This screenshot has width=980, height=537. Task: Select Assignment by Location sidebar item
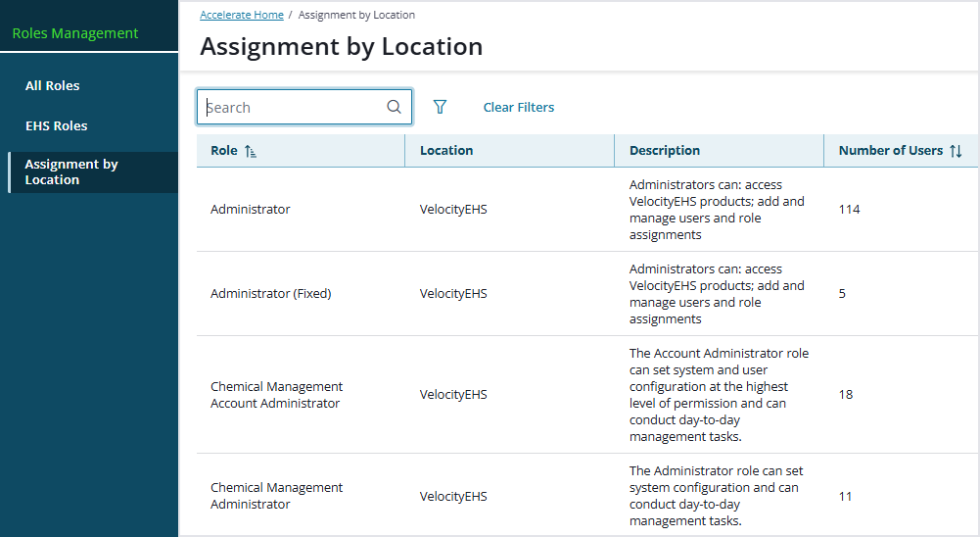point(71,171)
